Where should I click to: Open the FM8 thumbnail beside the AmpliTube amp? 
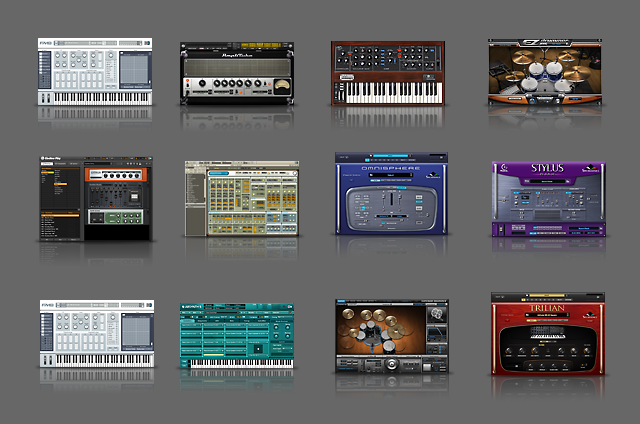(x=95, y=72)
